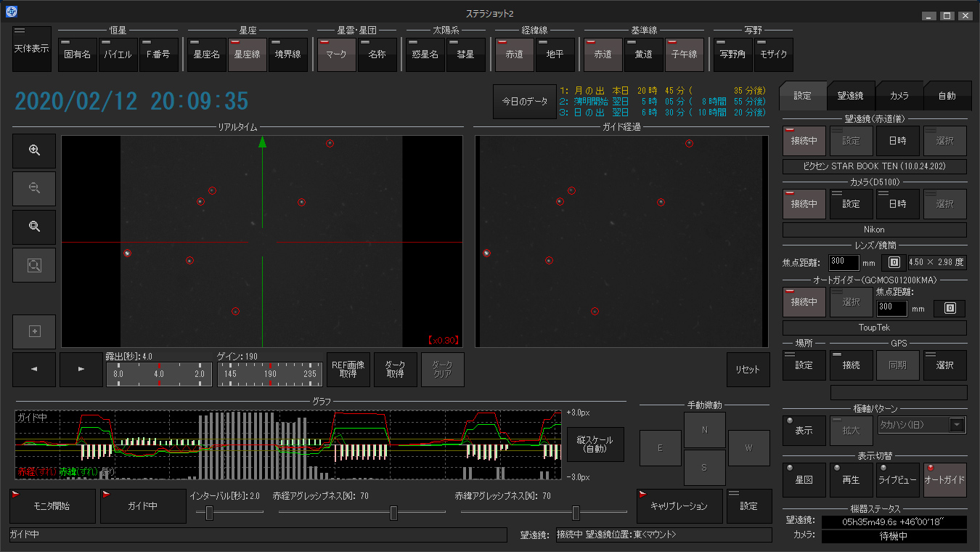Toggle the 固有名 star proper names
Viewport: 980px width, 552px height.
point(78,54)
